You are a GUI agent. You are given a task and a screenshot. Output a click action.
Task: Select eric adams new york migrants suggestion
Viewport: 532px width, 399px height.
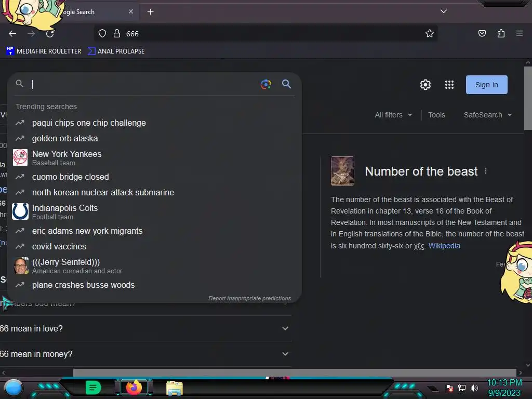coord(154,231)
